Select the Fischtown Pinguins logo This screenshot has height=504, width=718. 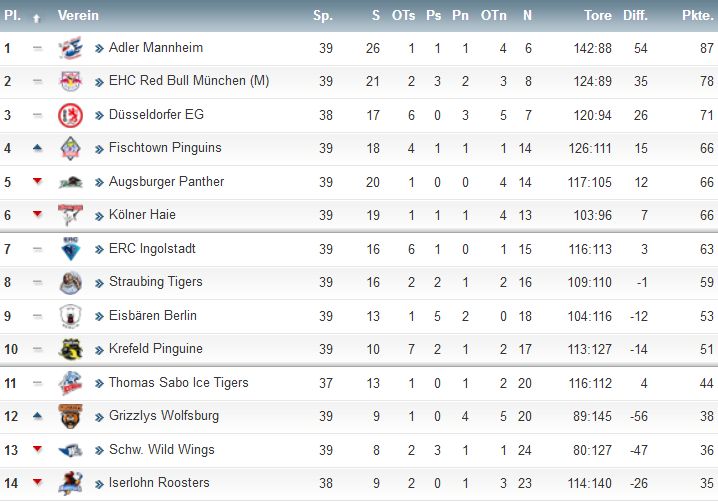[x=71, y=148]
